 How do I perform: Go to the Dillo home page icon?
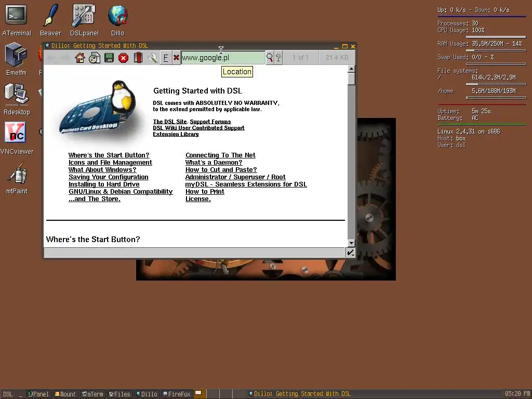[80, 58]
